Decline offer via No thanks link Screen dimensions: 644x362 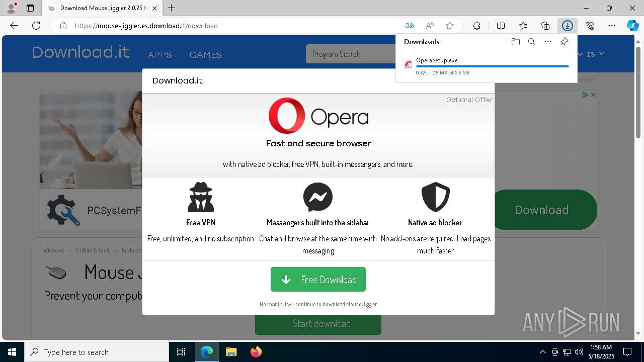click(318, 304)
